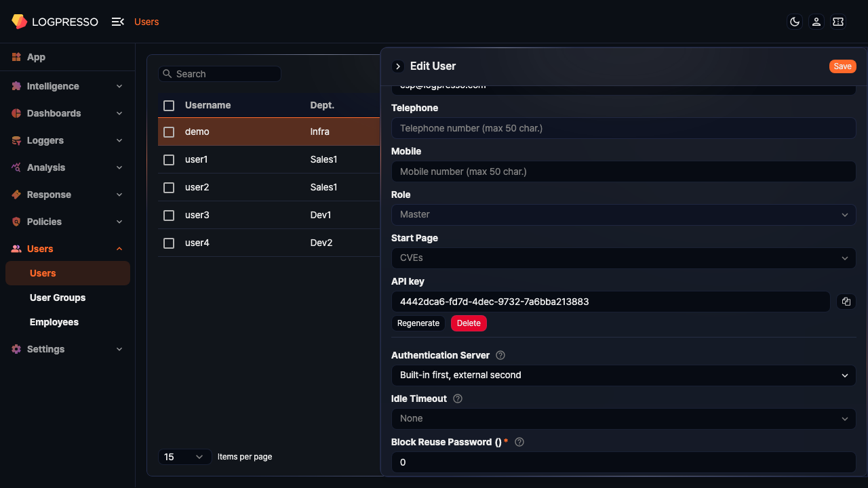
Task: Select the checkbox for user3
Action: pos(168,215)
